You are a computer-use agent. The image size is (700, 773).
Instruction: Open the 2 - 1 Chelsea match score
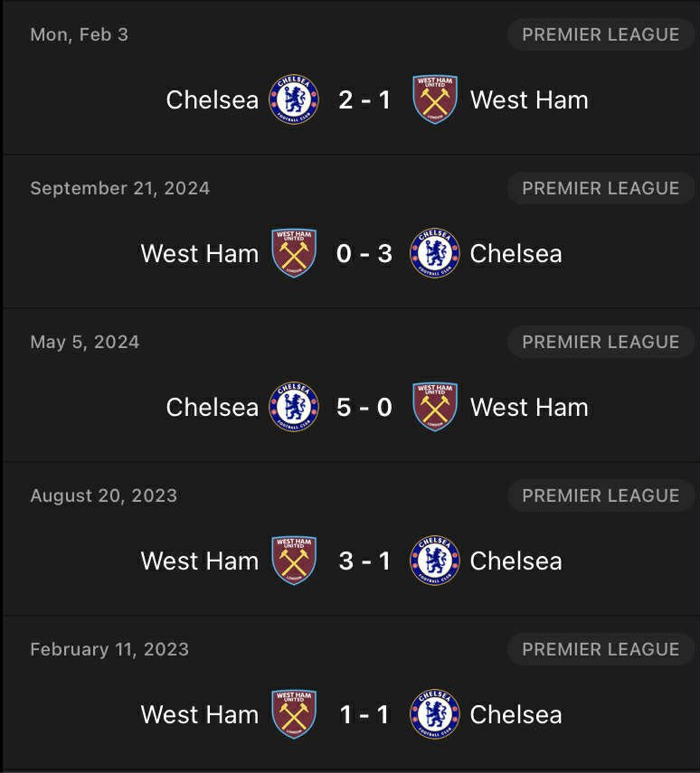pyautogui.click(x=364, y=99)
